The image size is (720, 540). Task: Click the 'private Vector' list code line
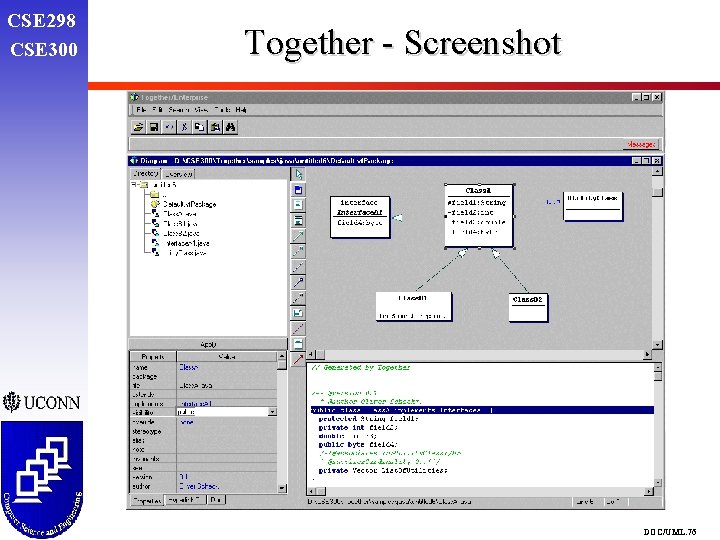(x=382, y=471)
